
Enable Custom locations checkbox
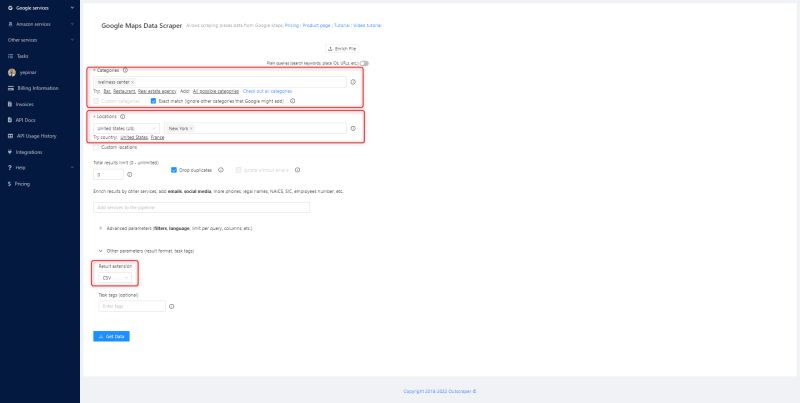click(x=96, y=147)
